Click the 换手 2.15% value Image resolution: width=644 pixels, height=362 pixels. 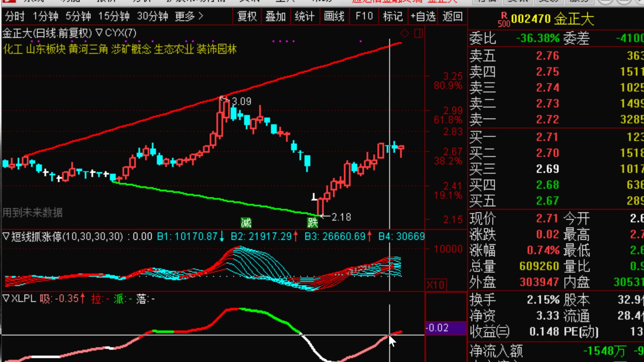(543, 300)
